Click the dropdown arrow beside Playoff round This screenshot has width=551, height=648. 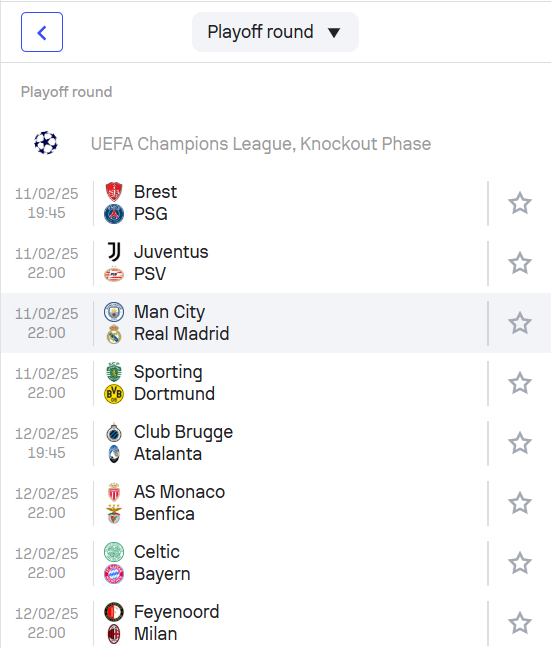pos(334,32)
